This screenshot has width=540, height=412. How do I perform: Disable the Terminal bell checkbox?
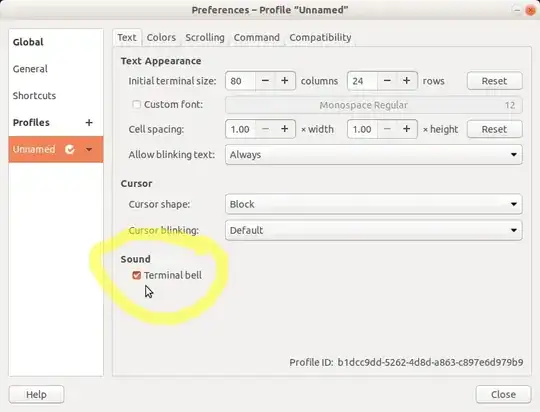coord(137,275)
